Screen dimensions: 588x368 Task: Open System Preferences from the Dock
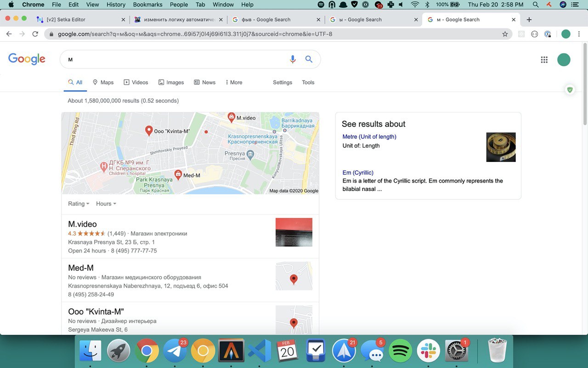point(456,351)
